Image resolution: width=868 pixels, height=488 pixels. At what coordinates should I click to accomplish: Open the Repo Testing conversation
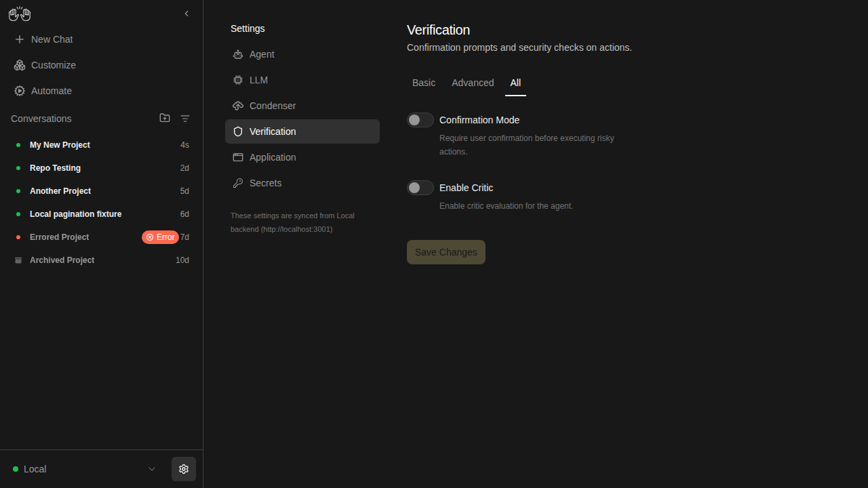[x=102, y=168]
